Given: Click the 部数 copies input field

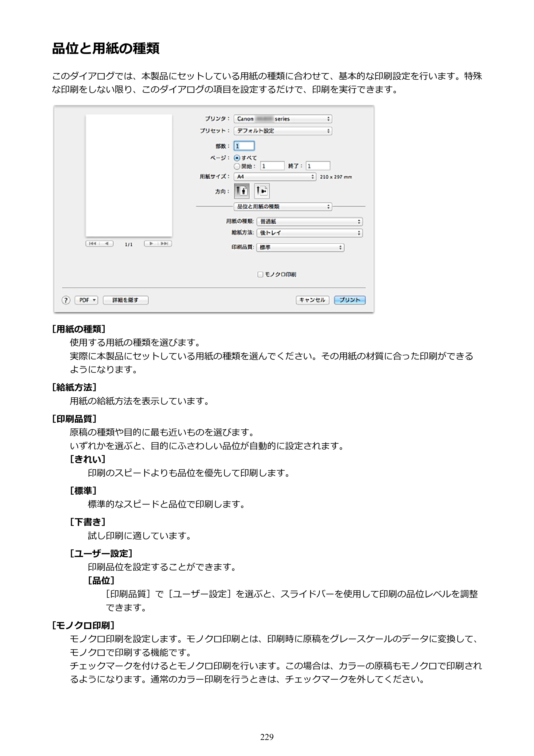Looking at the screenshot, I should pos(244,146).
